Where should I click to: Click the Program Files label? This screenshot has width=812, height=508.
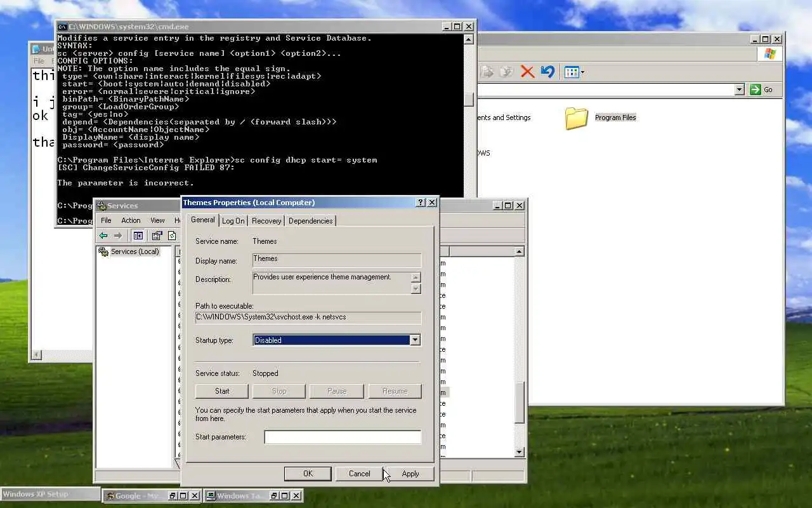(x=615, y=117)
